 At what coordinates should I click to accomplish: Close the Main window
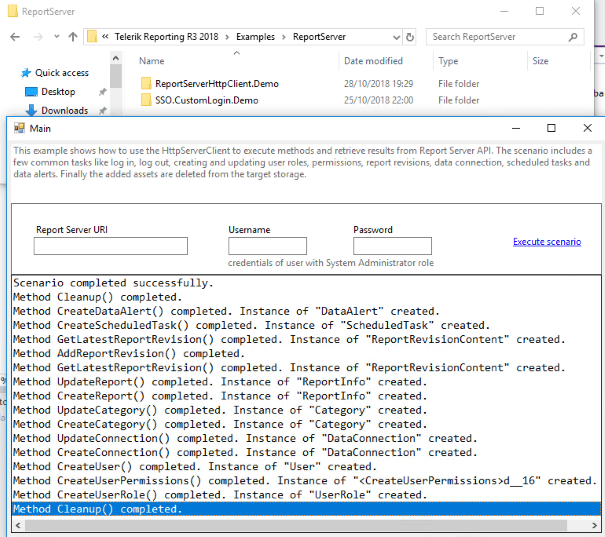click(x=587, y=128)
